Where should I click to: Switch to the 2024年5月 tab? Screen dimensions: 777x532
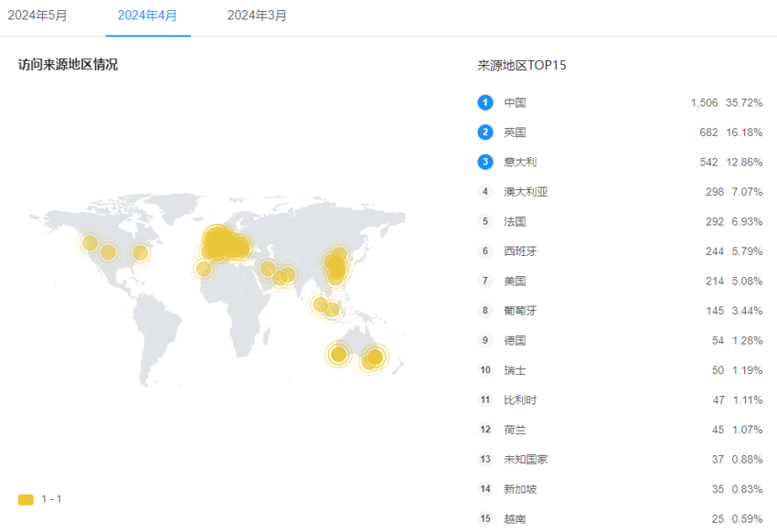pyautogui.click(x=37, y=16)
